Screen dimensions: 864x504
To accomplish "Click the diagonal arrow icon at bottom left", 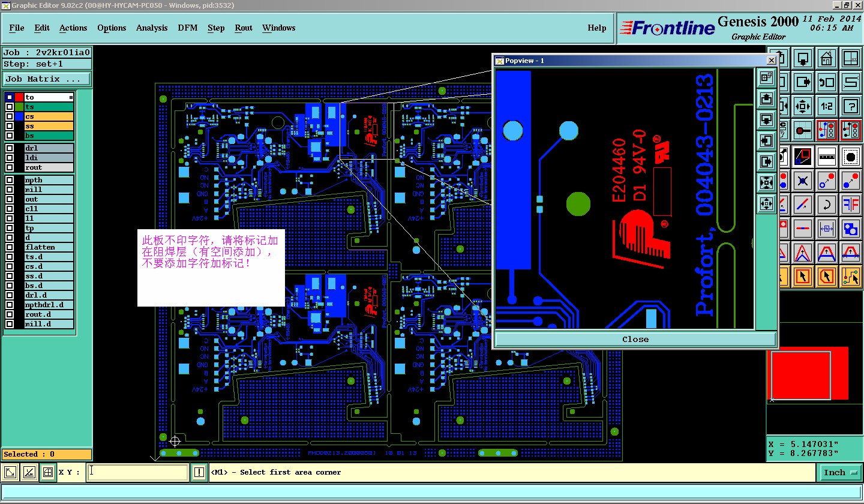I will (x=10, y=472).
